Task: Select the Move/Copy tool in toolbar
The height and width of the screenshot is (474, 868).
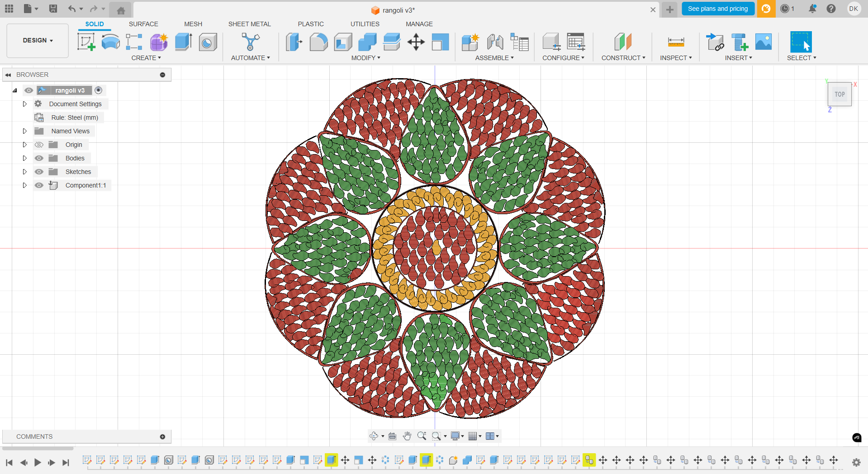Action: (x=416, y=42)
